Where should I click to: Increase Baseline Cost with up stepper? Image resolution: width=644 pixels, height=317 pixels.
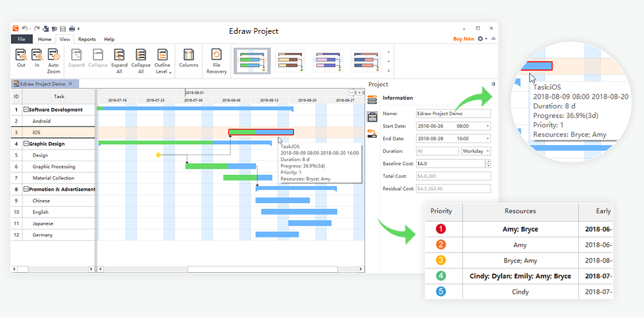tap(488, 162)
